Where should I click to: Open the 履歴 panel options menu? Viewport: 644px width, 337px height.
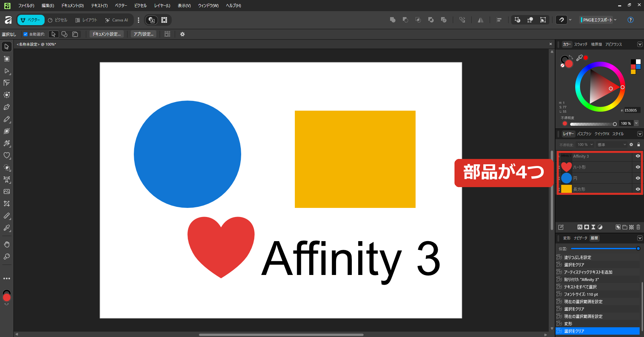click(640, 238)
